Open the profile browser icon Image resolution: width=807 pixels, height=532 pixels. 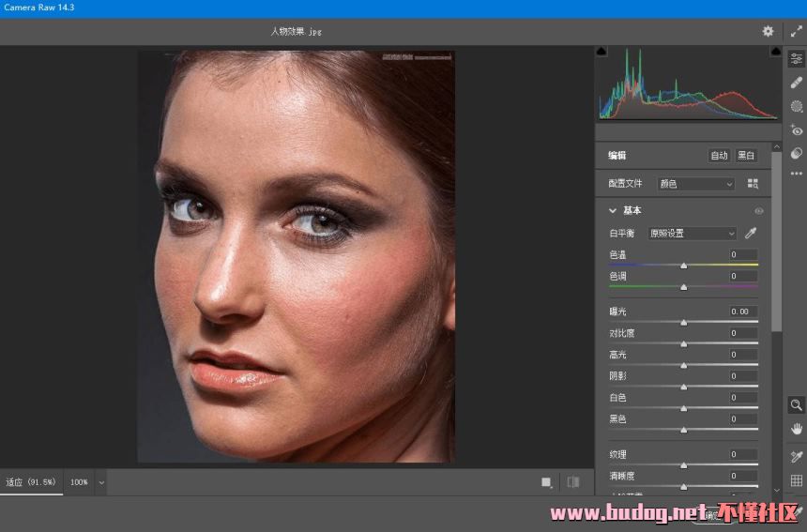coord(753,184)
